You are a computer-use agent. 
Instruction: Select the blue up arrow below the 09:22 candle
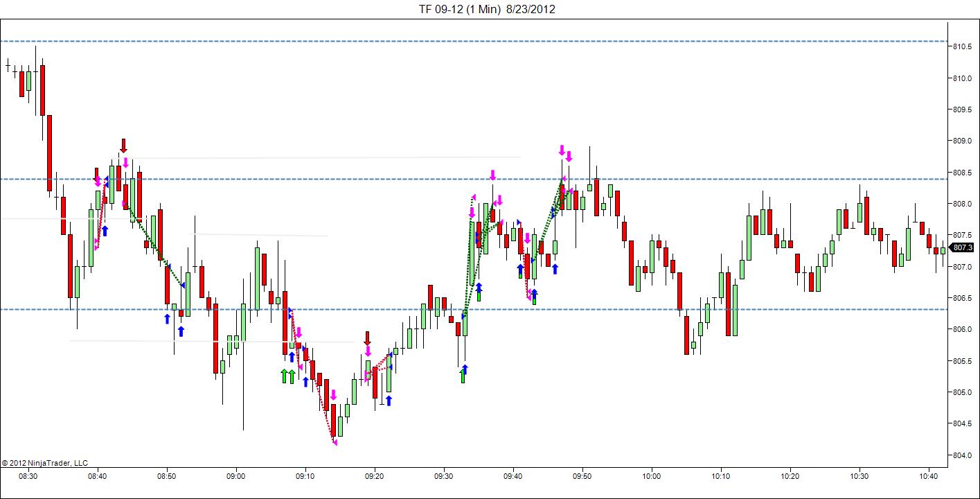click(x=389, y=400)
